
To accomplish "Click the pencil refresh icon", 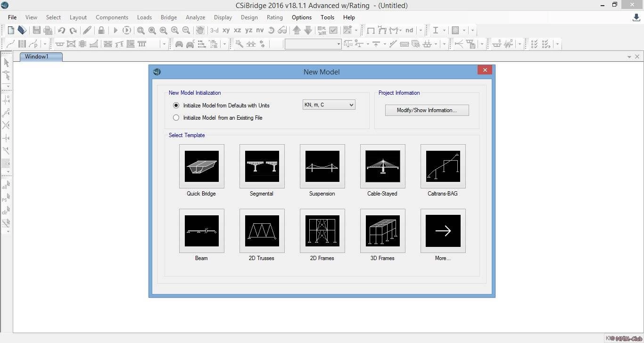I will [87, 30].
